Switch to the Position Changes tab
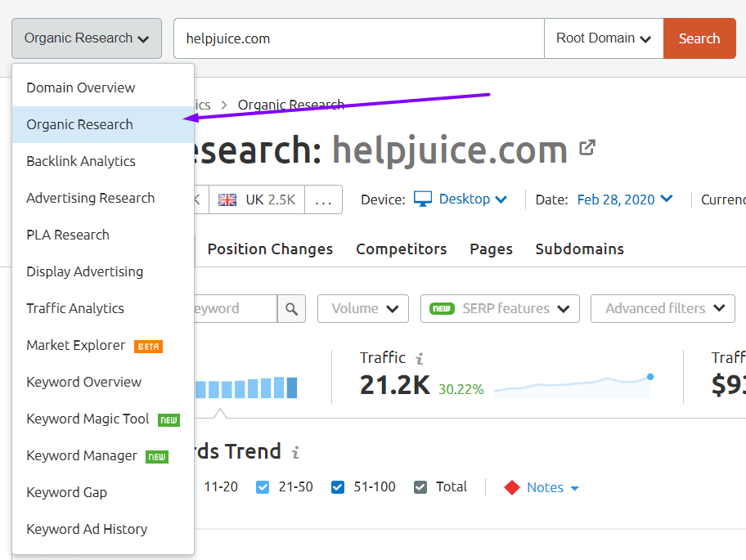746x560 pixels. tap(270, 249)
